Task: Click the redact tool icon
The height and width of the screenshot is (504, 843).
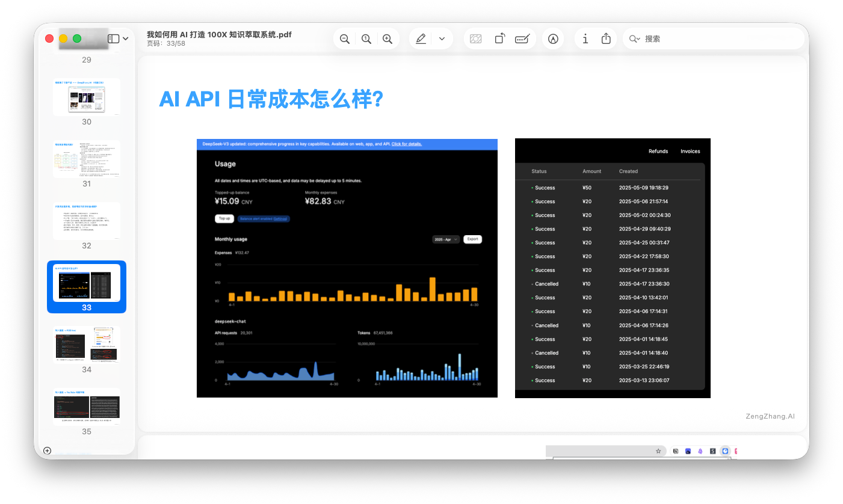Action: 475,38
